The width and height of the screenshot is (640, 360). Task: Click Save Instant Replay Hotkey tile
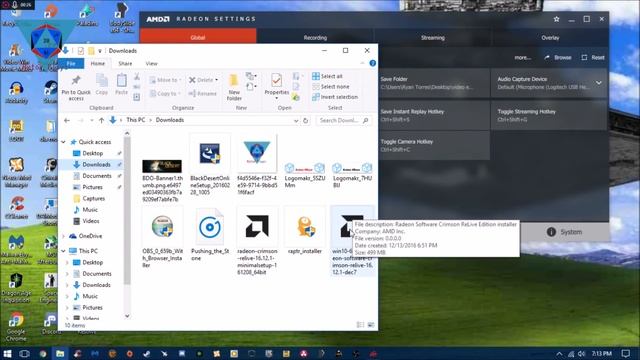[x=434, y=115]
